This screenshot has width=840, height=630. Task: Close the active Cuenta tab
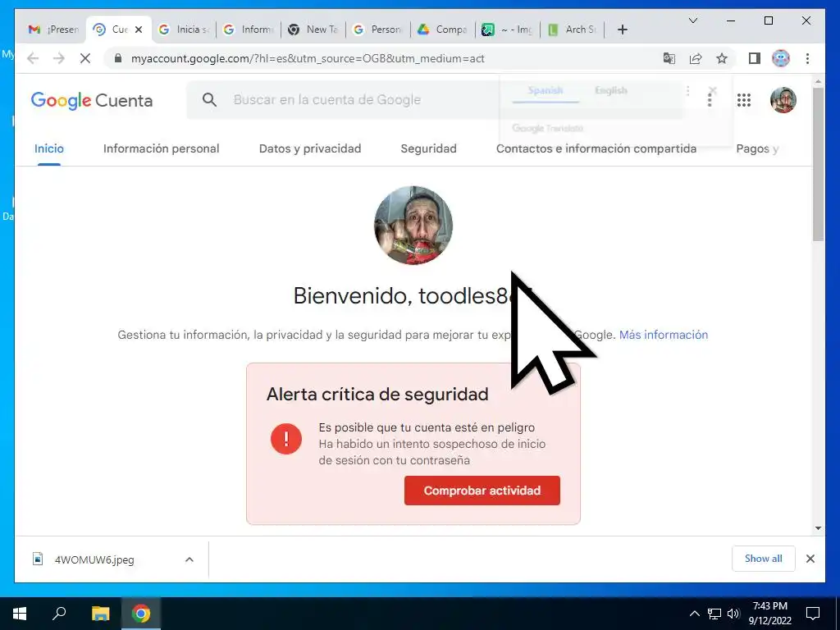pos(139,30)
